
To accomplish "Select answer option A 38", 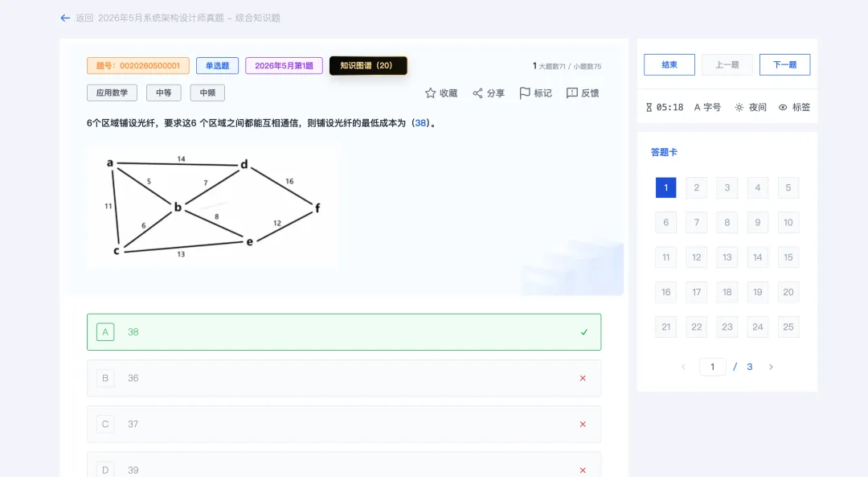I will (x=344, y=332).
